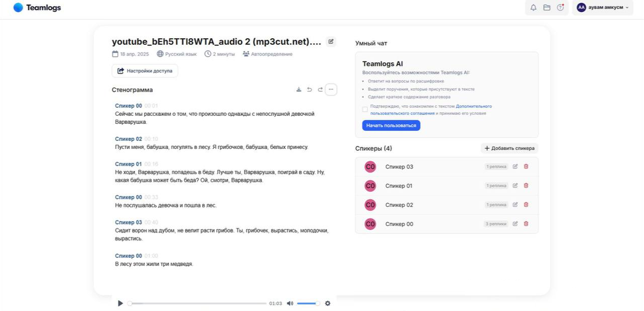Seek on the audio progress bar
The width and height of the screenshot is (644, 311).
tap(197, 303)
